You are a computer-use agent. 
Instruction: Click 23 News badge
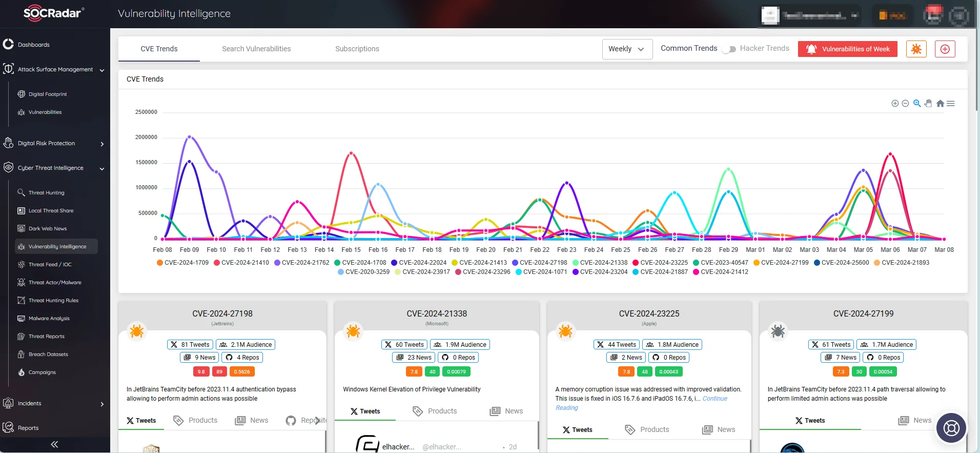414,358
